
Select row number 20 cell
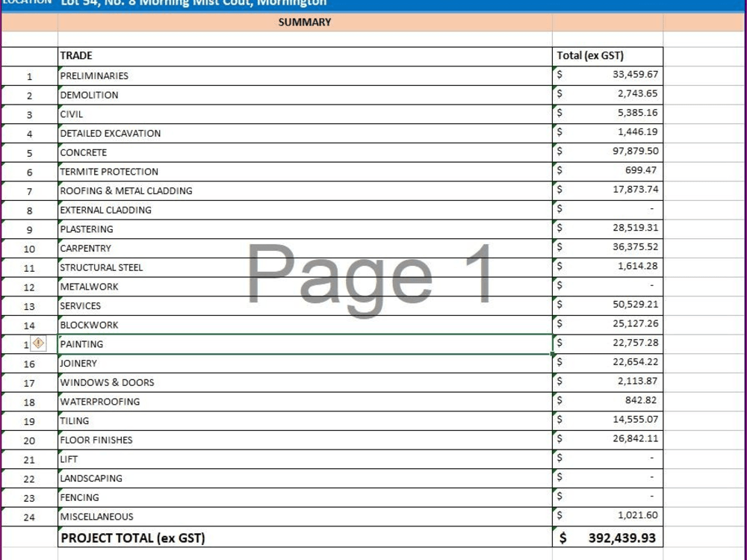30,440
